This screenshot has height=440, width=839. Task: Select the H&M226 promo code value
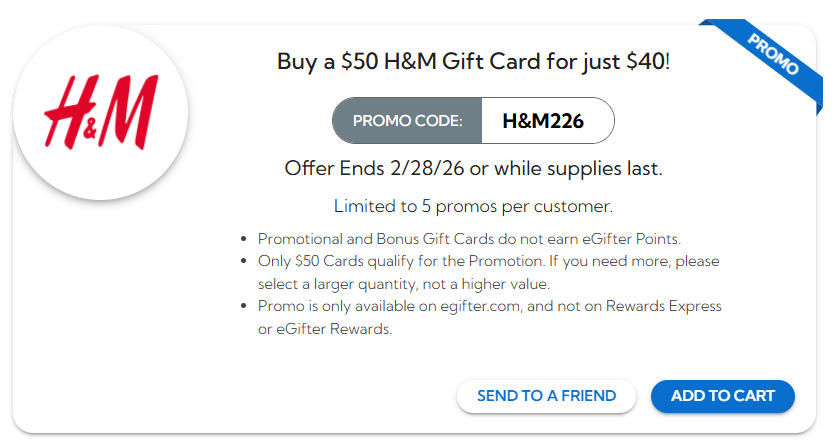pyautogui.click(x=543, y=122)
